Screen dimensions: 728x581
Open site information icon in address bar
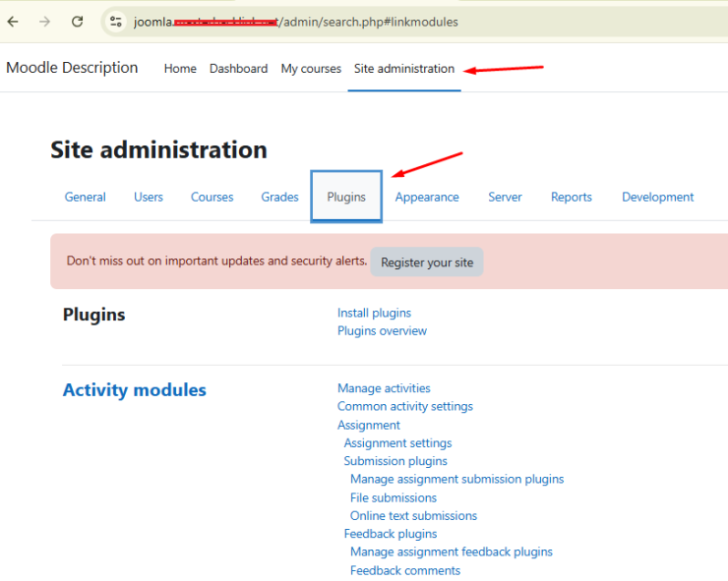pyautogui.click(x=116, y=22)
